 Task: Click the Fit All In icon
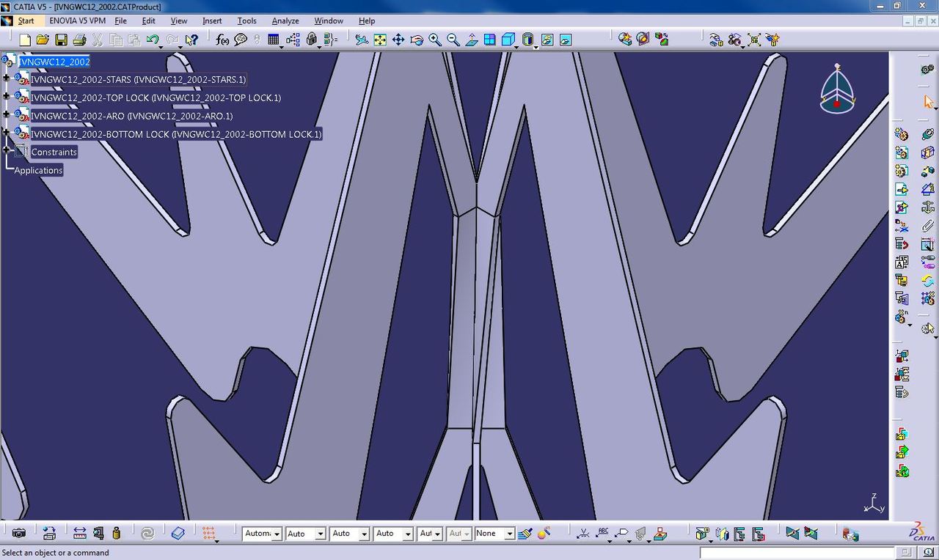point(380,40)
